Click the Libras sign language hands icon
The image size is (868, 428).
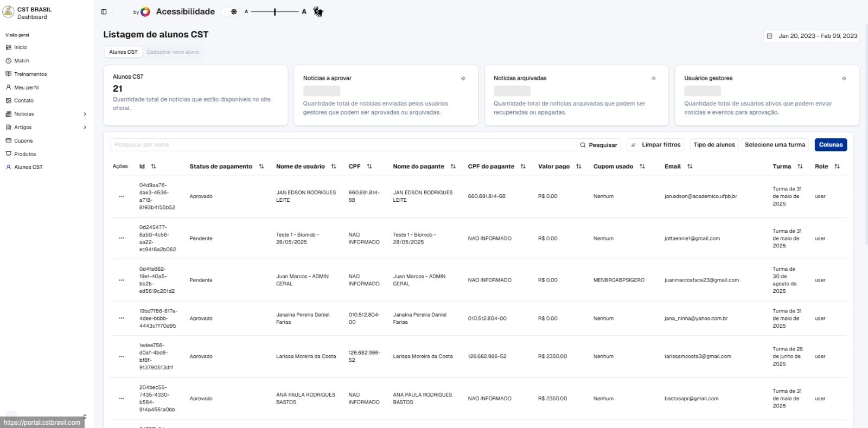tap(318, 11)
